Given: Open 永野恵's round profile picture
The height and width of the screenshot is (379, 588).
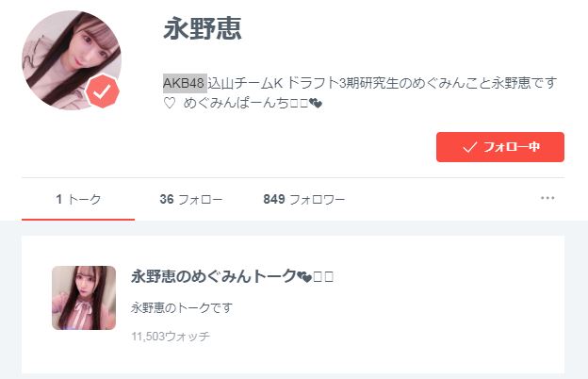Looking at the screenshot, I should 72,60.
